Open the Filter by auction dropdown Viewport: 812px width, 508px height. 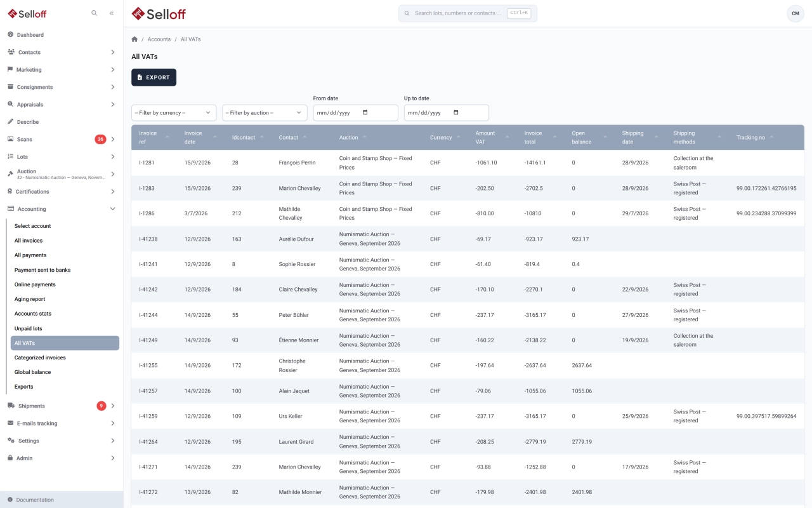[265, 113]
